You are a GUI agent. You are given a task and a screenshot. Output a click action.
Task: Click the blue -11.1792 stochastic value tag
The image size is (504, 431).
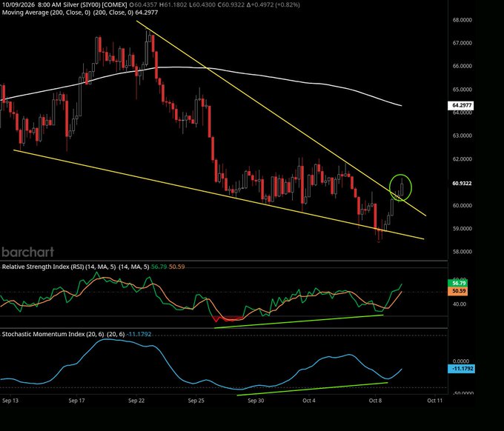point(461,369)
